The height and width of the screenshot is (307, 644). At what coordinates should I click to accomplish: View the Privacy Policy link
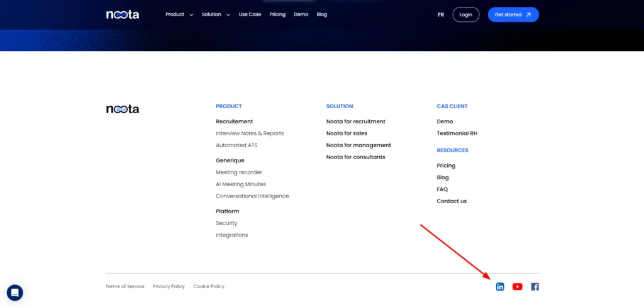click(x=169, y=286)
